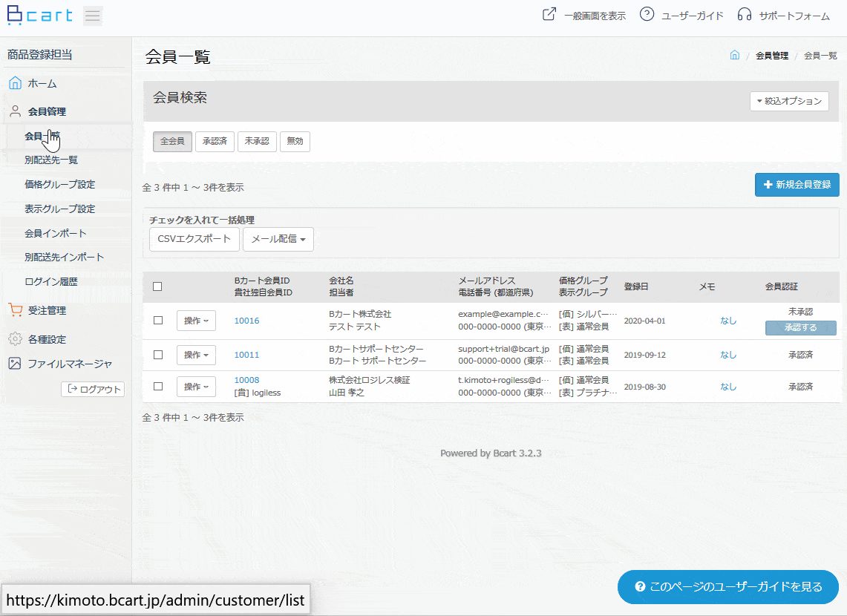
Task: Click the ユーザーガイド text link
Action: click(693, 16)
